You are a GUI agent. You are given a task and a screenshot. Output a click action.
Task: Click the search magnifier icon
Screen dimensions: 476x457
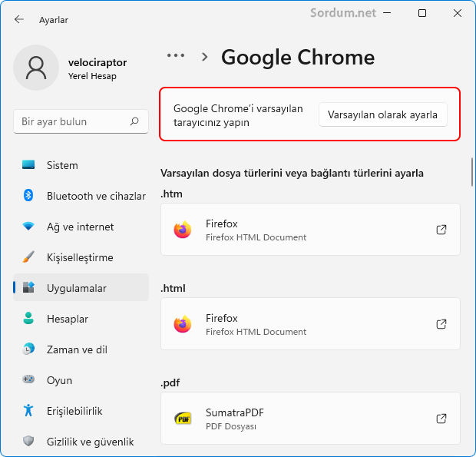coord(134,121)
